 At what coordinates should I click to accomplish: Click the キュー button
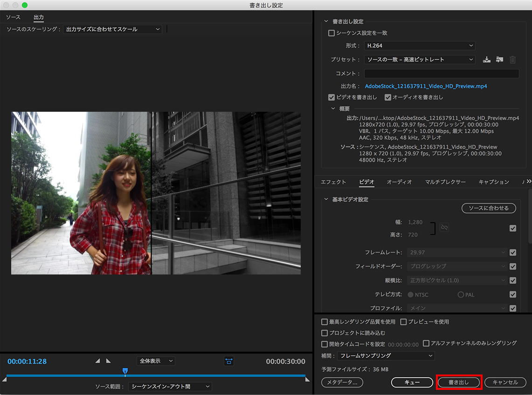point(412,382)
